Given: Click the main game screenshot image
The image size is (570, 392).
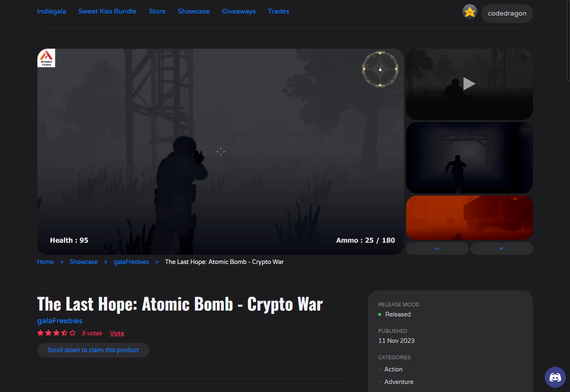Looking at the screenshot, I should (x=221, y=152).
